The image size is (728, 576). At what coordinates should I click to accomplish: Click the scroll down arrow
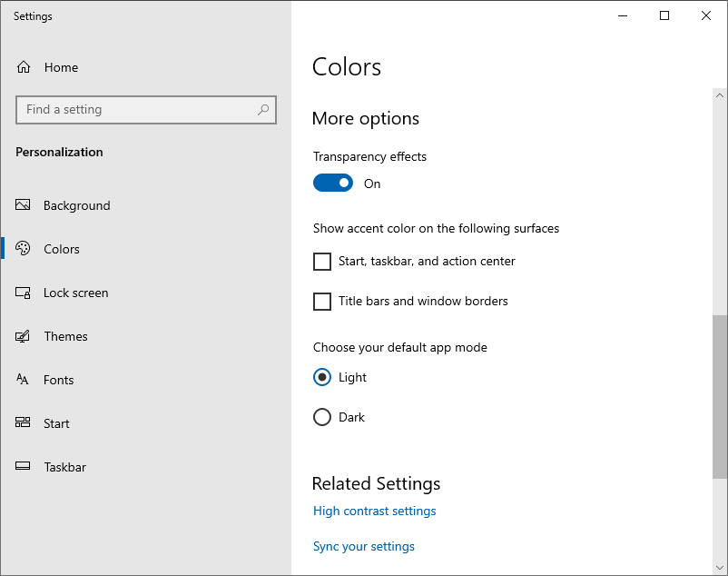(x=720, y=568)
